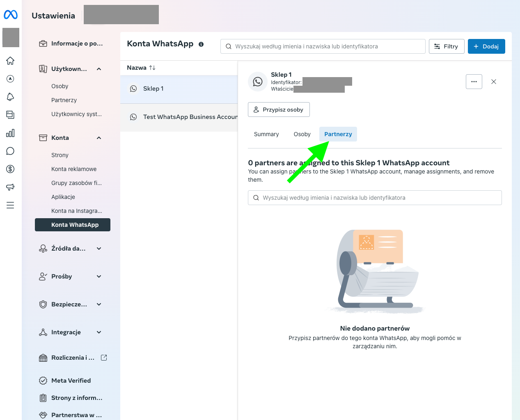Click the Dodaj button
The image size is (520, 420).
486,46
